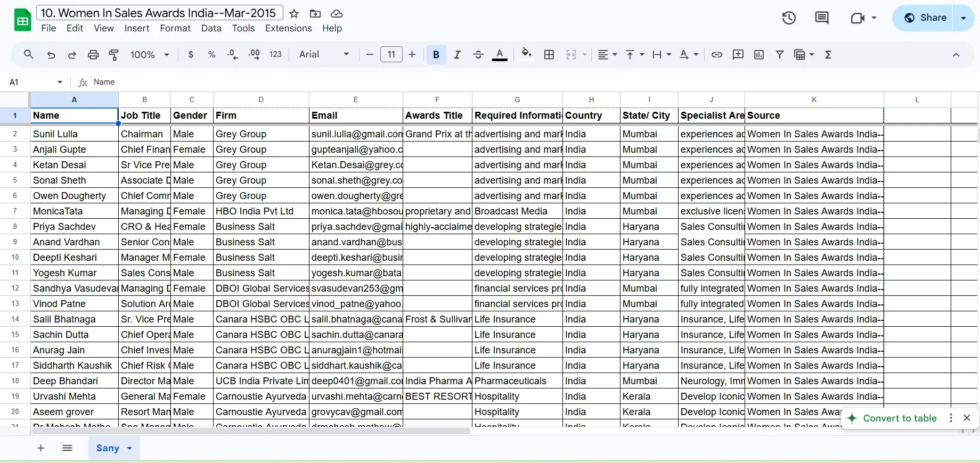This screenshot has height=463, width=980.
Task: Click the Print icon
Action: pyautogui.click(x=93, y=54)
